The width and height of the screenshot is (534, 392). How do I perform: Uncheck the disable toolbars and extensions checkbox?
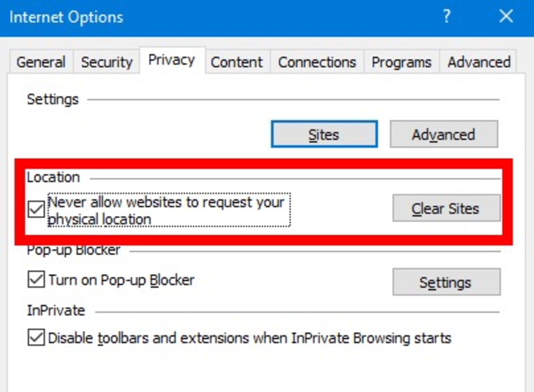pos(36,338)
